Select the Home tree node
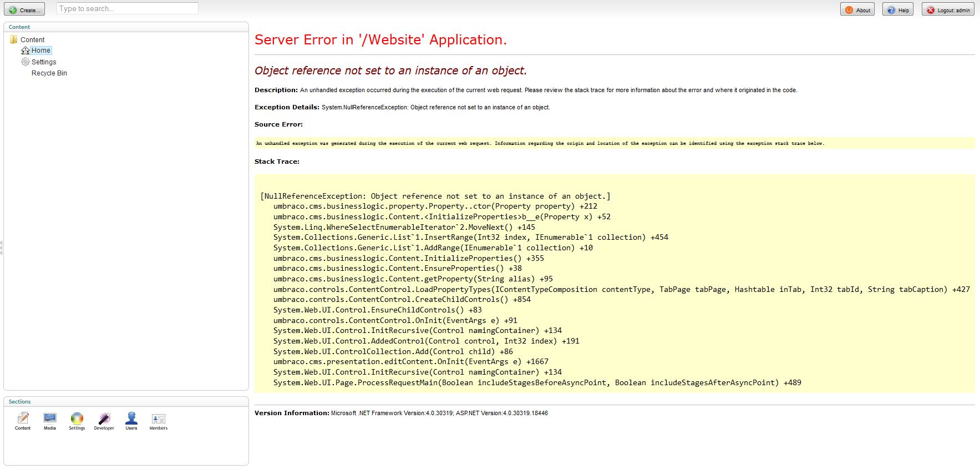 click(41, 51)
